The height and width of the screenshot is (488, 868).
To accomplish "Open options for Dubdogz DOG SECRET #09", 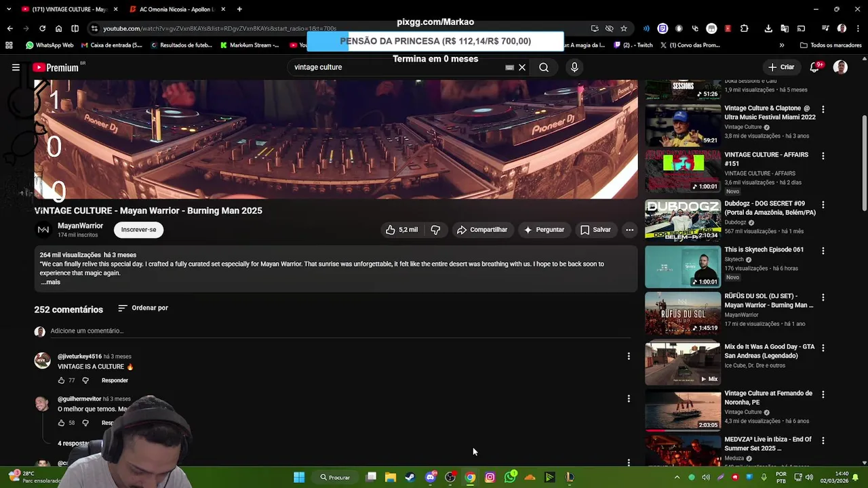I will pyautogui.click(x=823, y=205).
